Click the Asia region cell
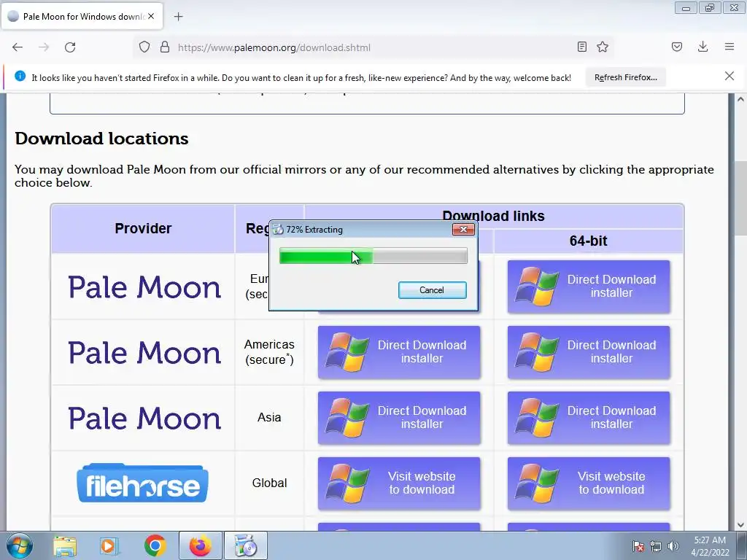 point(269,417)
